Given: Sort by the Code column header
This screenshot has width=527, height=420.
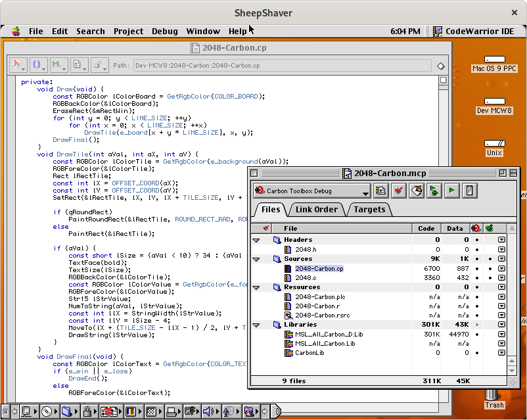Looking at the screenshot, I should 426,228.
